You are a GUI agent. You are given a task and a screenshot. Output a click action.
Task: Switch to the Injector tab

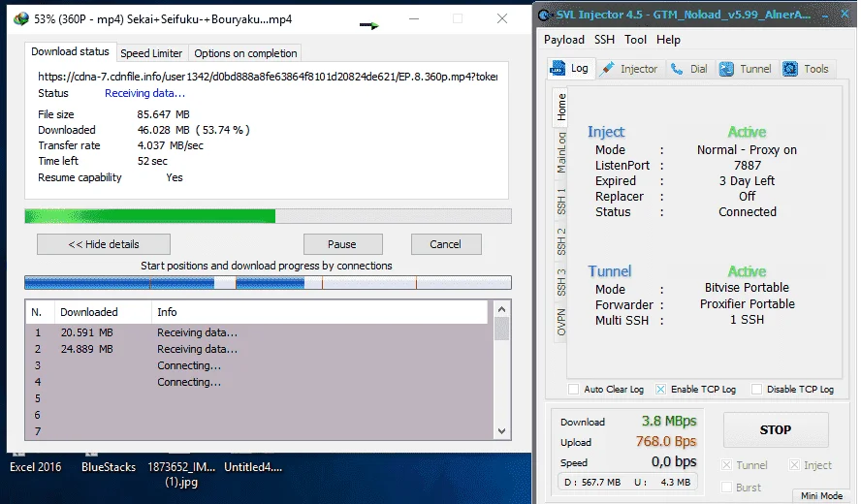click(x=629, y=69)
